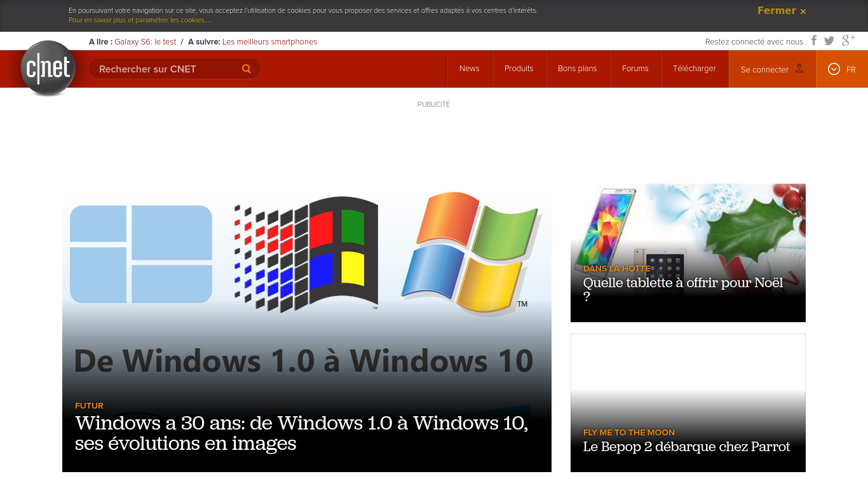Open the cookie settings link in the banner
The height and width of the screenshot is (488, 868).
(x=140, y=20)
